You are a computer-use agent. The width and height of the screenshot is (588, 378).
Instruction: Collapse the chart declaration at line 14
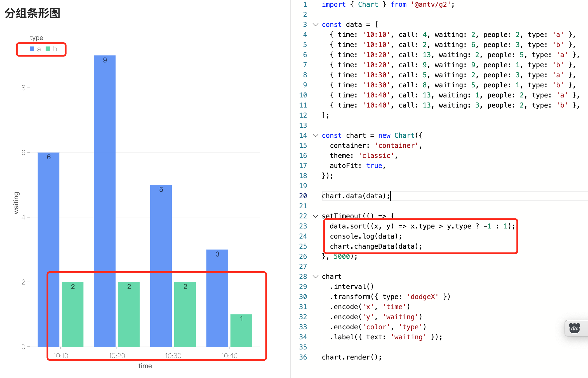[x=315, y=136]
